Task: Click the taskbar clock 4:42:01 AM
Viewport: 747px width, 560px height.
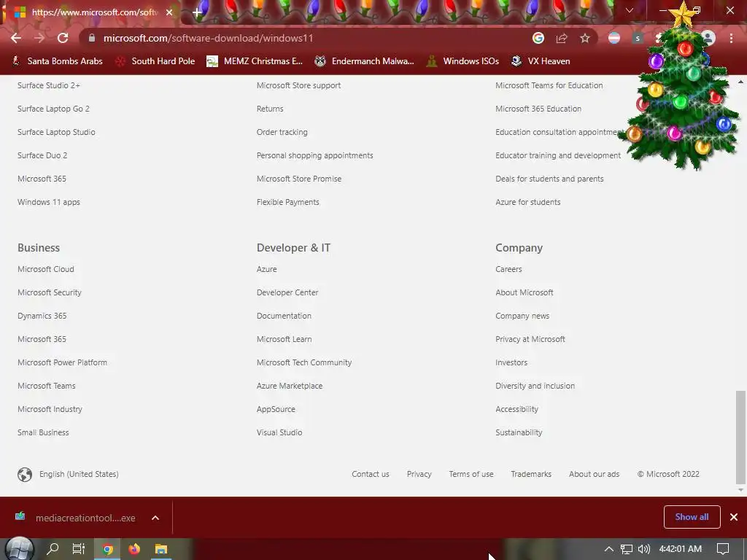Action: pos(681,549)
